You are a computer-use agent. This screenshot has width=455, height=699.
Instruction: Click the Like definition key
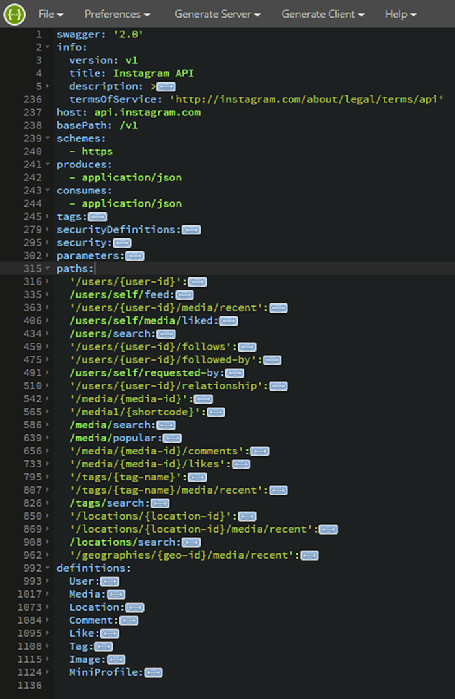click(84, 633)
